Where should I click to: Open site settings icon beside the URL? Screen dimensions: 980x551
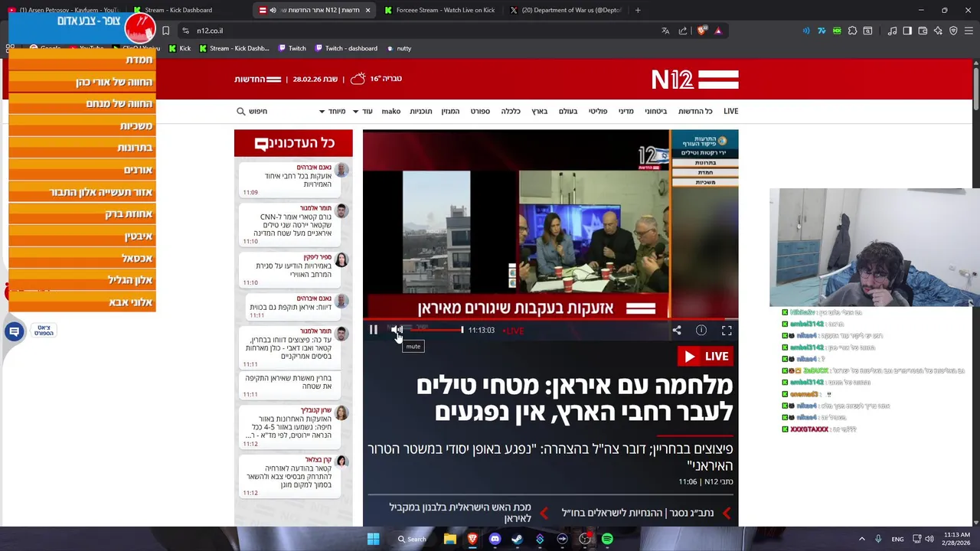pyautogui.click(x=185, y=31)
